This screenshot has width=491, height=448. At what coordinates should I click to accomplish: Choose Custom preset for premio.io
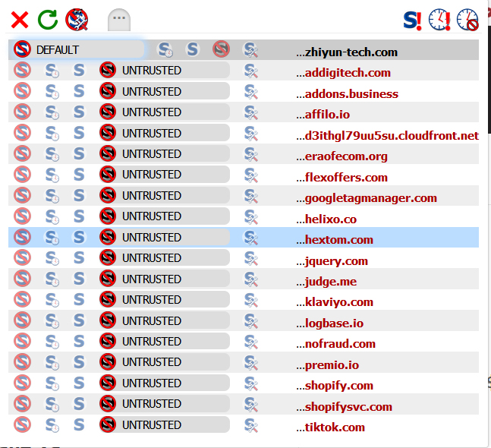251,362
